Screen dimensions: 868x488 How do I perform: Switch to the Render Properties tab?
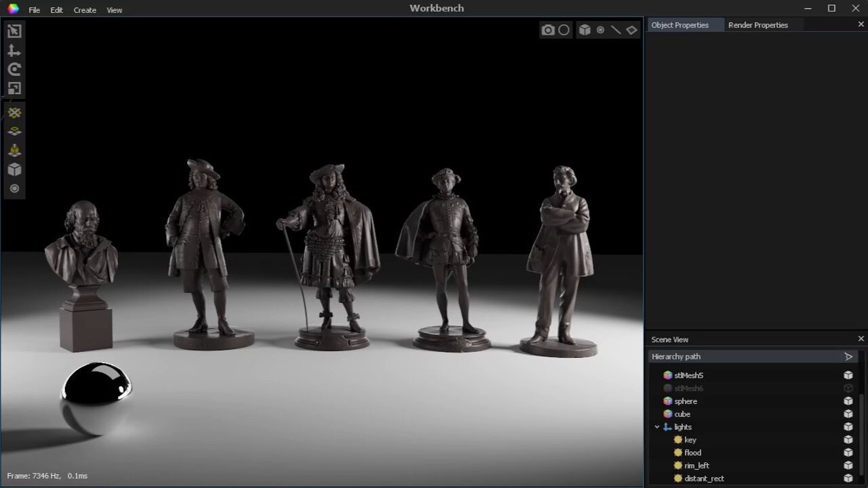coord(758,25)
